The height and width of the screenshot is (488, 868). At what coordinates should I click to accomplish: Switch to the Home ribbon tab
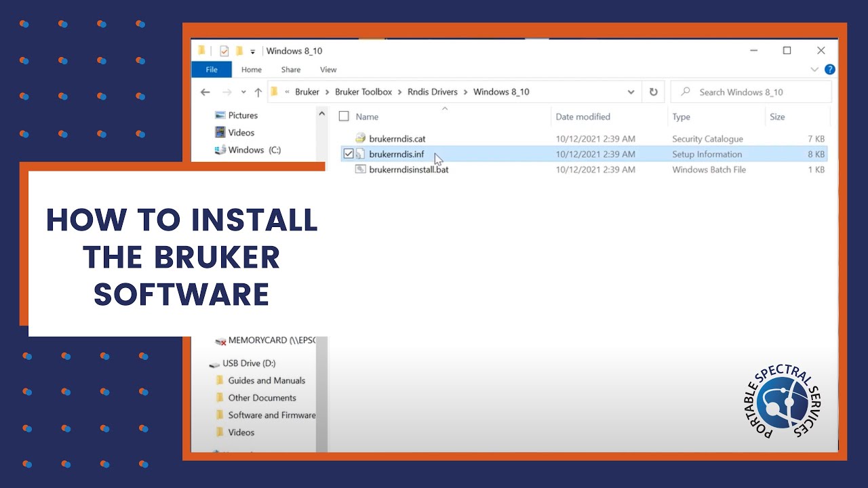[252, 69]
